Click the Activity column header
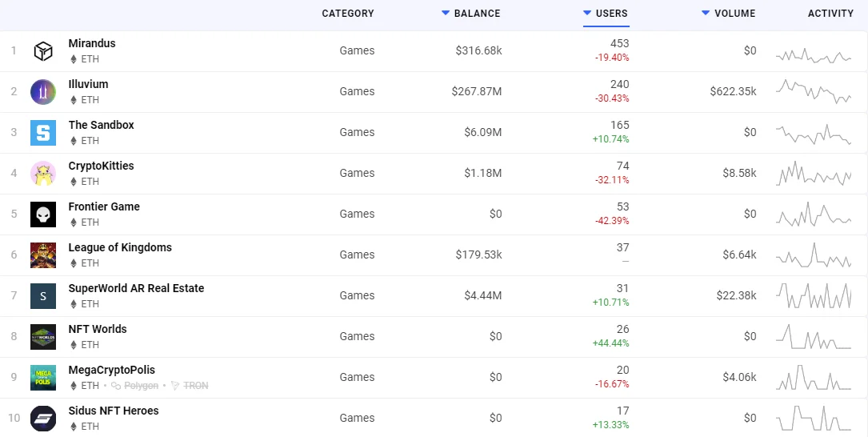This screenshot has height=437, width=868. 830,14
